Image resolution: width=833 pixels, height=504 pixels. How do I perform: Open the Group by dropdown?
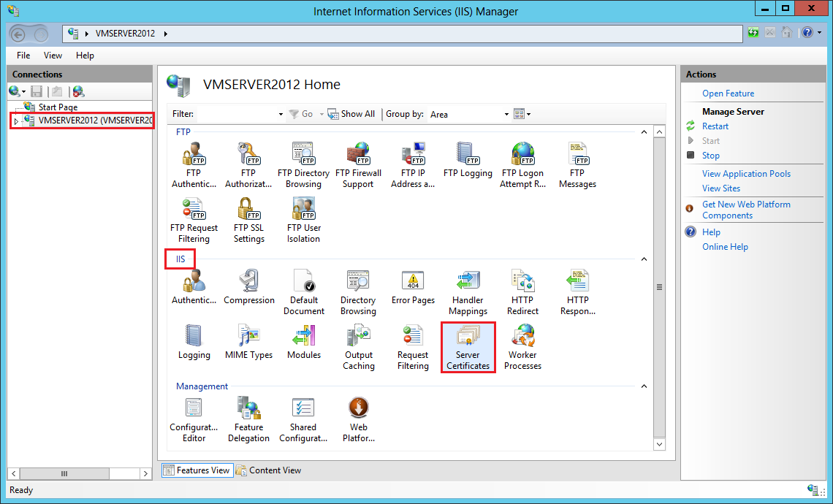coord(506,115)
